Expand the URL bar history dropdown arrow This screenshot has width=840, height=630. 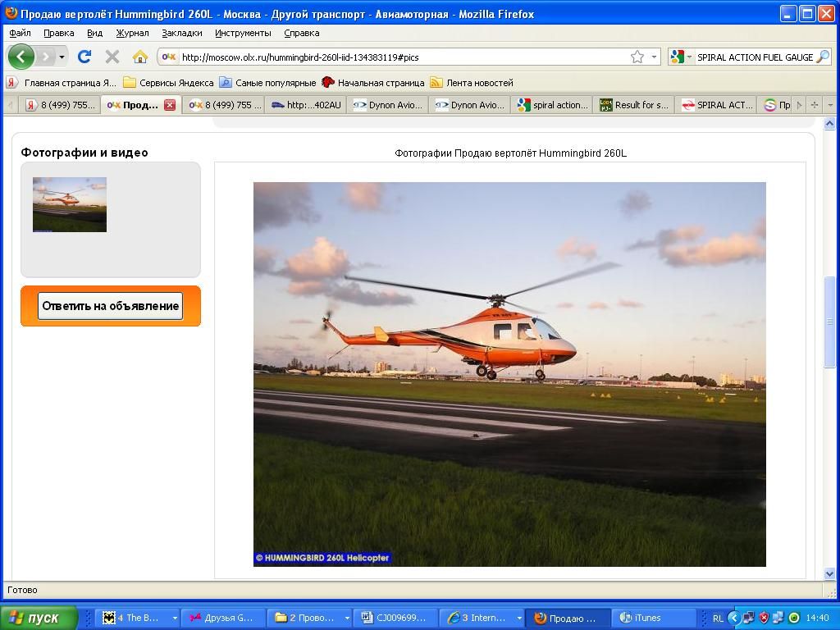coord(654,57)
